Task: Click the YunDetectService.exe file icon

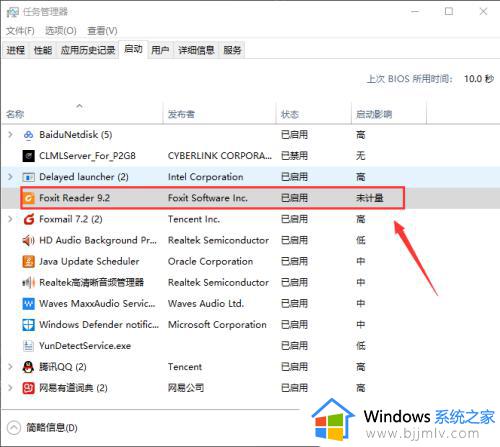Action: 28,346
